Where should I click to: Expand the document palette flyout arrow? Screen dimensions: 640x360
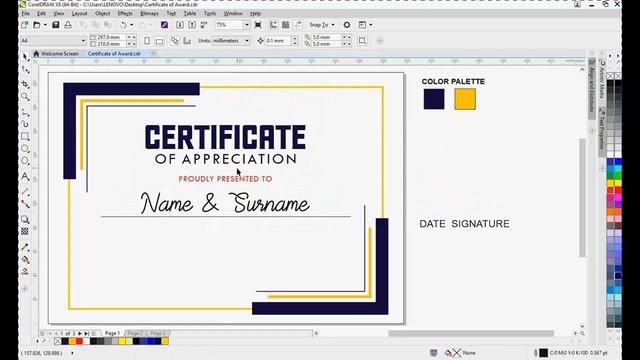coord(38,341)
